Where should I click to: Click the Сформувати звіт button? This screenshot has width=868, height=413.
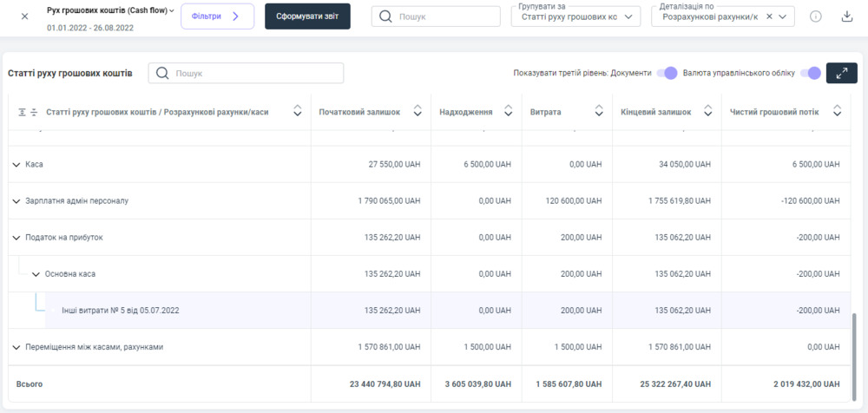point(307,16)
